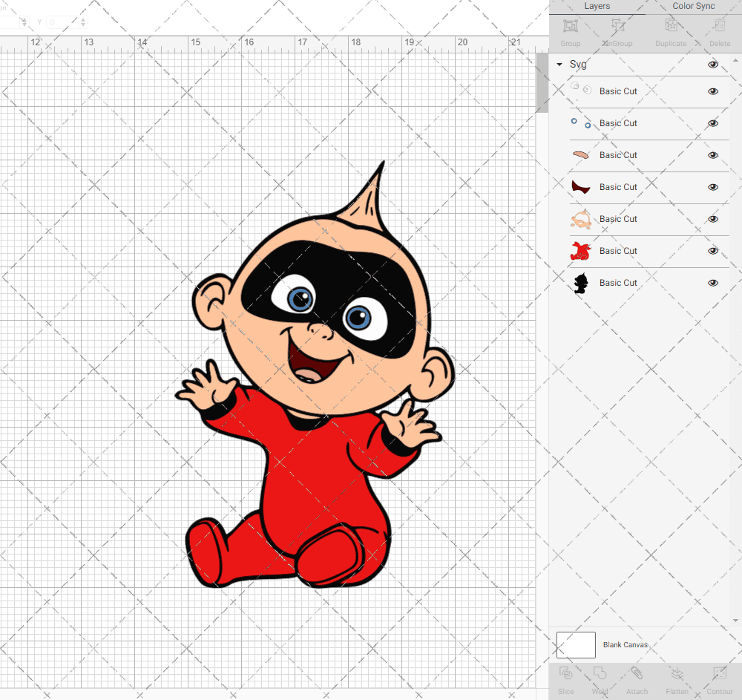The height and width of the screenshot is (700, 742).
Task: Click the Duplicate icon
Action: click(671, 25)
